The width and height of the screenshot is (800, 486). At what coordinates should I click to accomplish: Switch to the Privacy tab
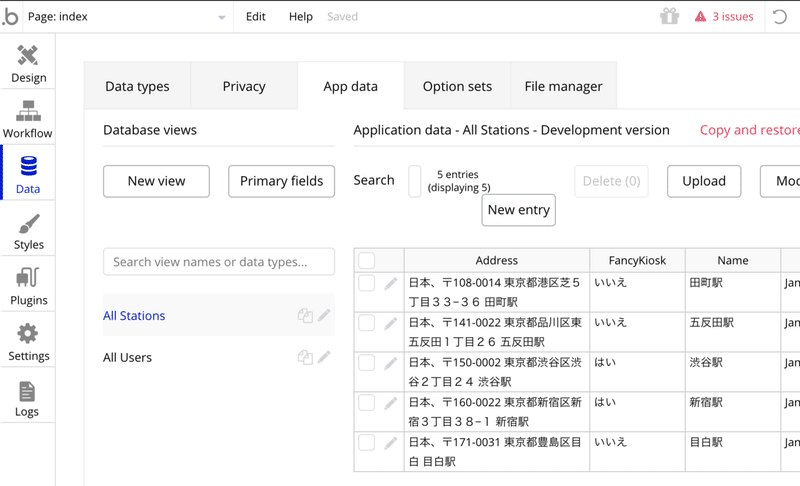coord(244,86)
